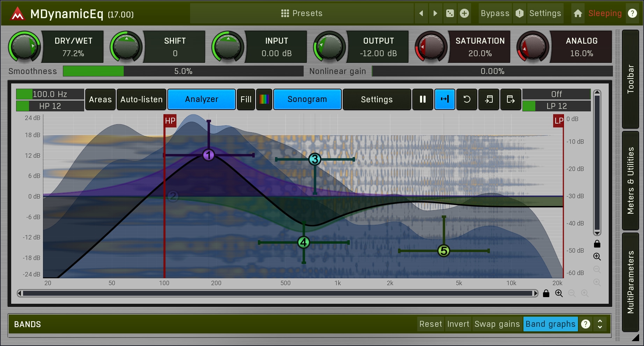Click the Swap gains button
Image resolution: width=644 pixels, height=346 pixels.
tap(497, 324)
